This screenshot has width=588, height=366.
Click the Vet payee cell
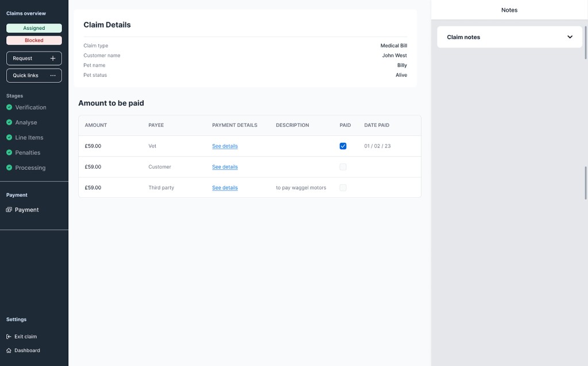coord(152,146)
